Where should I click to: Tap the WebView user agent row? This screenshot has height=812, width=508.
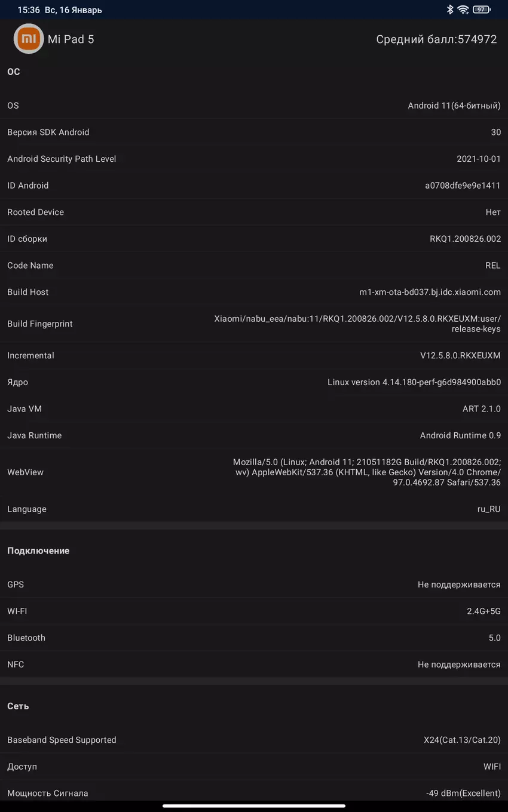pyautogui.click(x=254, y=472)
